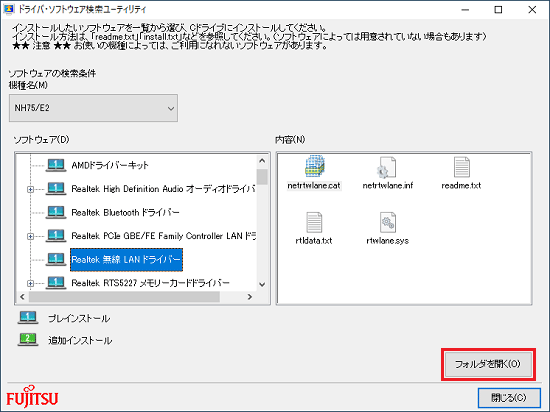Image resolution: width=550 pixels, height=412 pixels.
Task: Click the software list vertical scrollbar thumb
Action: [x=262, y=177]
